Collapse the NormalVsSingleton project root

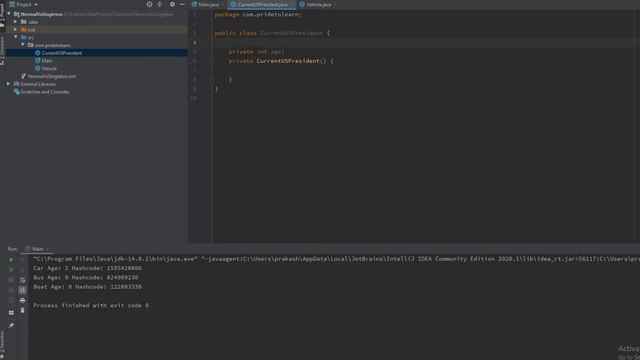coord(9,14)
